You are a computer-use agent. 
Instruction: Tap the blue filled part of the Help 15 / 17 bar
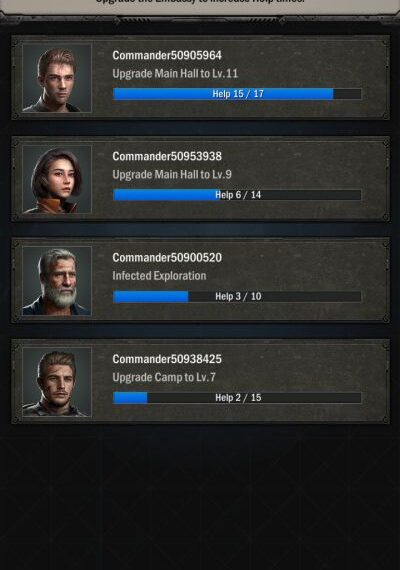click(x=223, y=94)
